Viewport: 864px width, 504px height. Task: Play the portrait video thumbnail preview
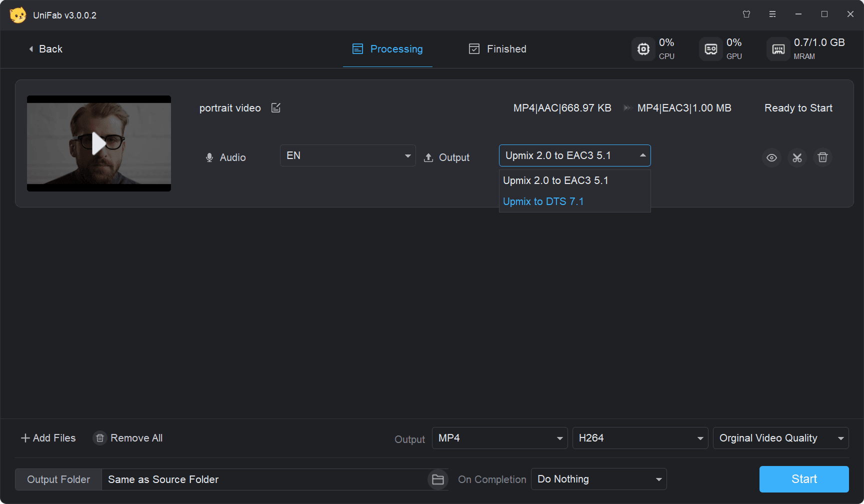tap(99, 143)
